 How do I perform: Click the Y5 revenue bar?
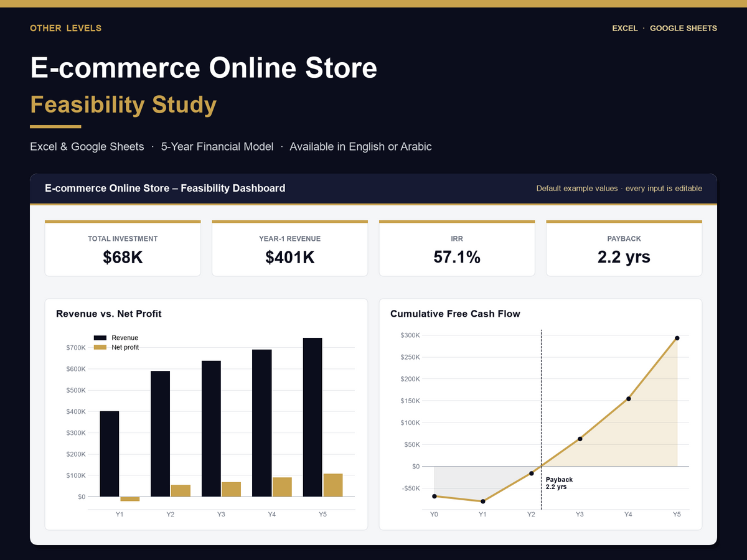coord(312,417)
